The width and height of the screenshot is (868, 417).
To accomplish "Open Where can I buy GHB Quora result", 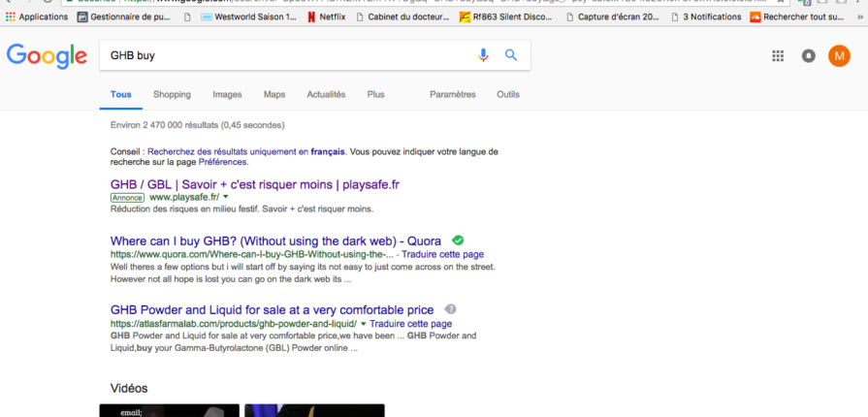I will tap(275, 241).
